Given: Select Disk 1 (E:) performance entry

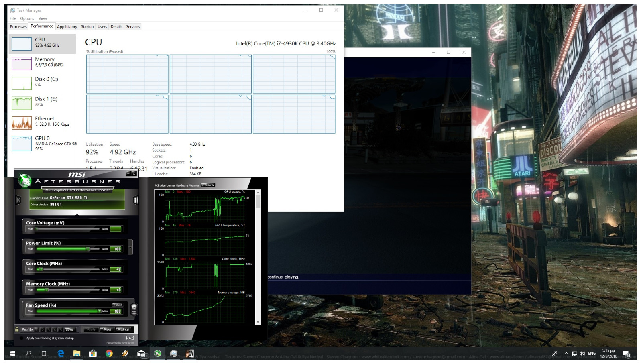Looking at the screenshot, I should pos(42,103).
